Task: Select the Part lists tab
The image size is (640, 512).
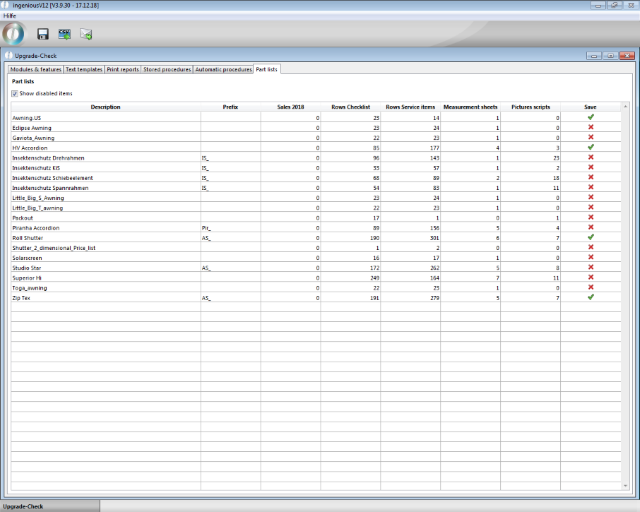Action: 267,69
